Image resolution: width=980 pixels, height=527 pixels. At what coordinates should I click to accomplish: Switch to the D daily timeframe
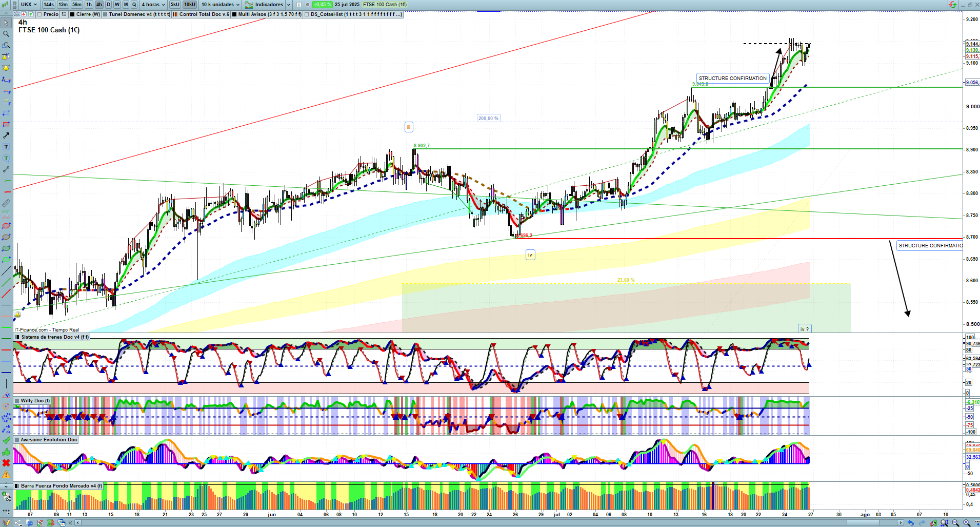[x=108, y=5]
